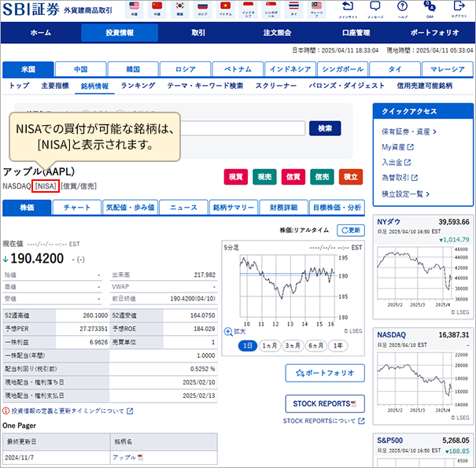The width and height of the screenshot is (476, 468).
Task: Open the ランキング sub-menu item
Action: click(138, 86)
